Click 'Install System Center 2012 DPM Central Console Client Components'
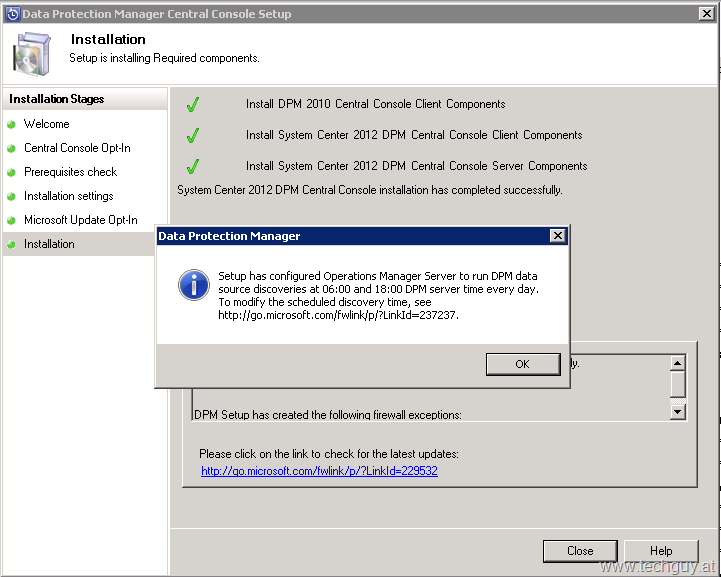 pyautogui.click(x=414, y=135)
